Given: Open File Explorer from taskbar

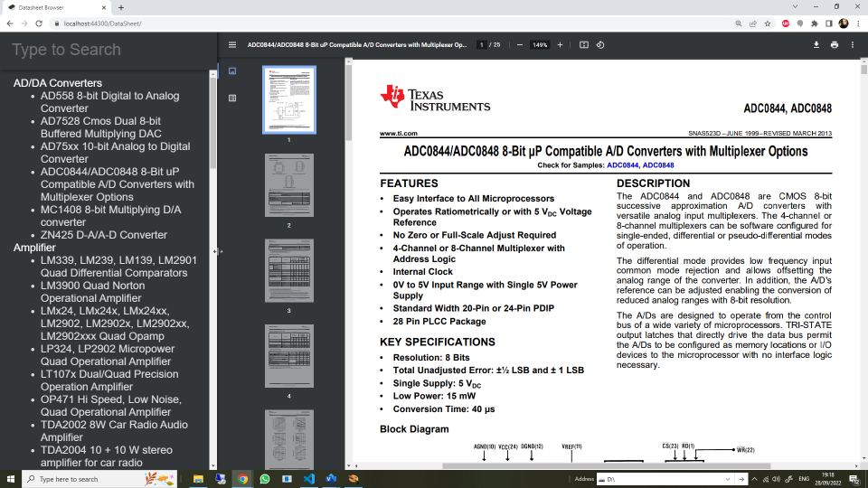Looking at the screenshot, I should coord(198,479).
